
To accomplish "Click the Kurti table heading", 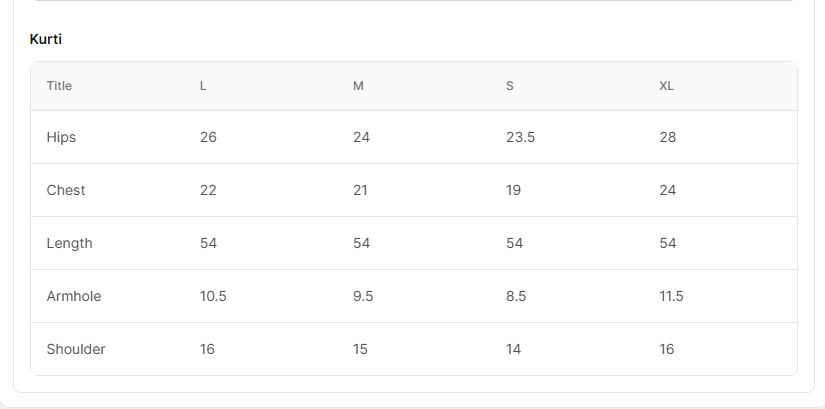I will 46,39.
